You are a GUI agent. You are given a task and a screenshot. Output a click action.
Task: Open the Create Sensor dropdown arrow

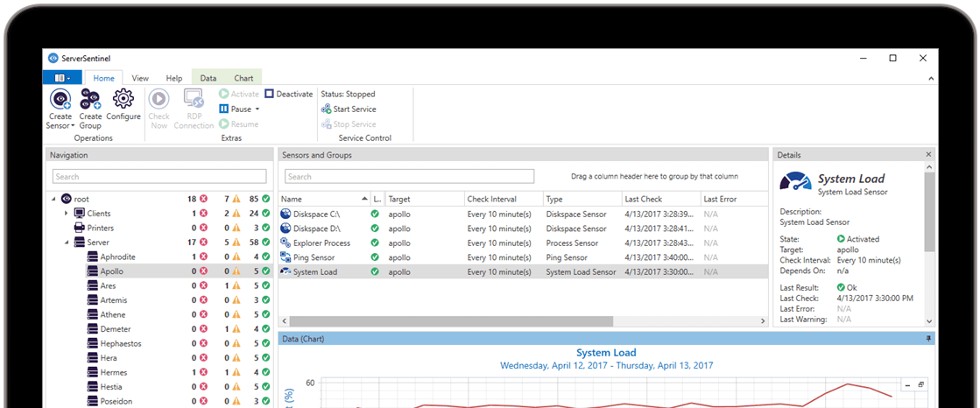(x=73, y=126)
